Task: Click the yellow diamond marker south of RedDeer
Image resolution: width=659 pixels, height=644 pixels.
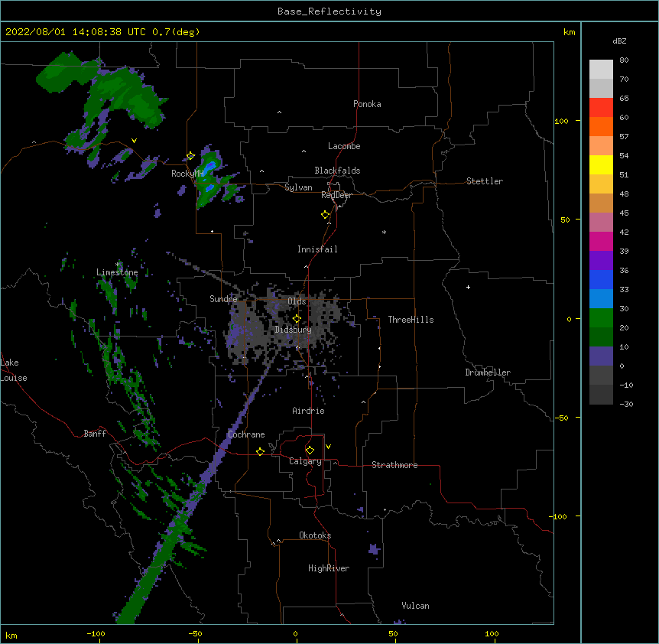Action: click(x=326, y=215)
